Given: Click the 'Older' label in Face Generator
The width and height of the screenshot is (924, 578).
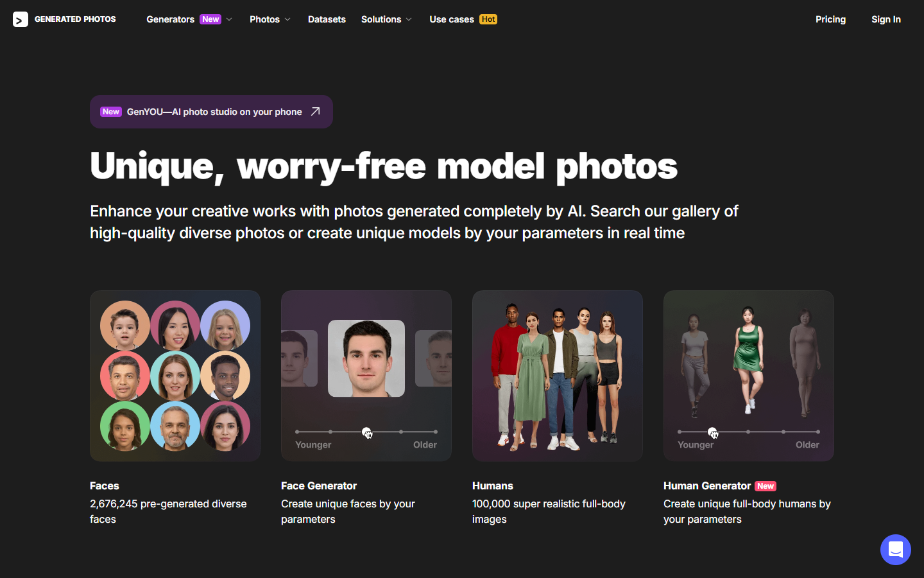Looking at the screenshot, I should point(425,444).
